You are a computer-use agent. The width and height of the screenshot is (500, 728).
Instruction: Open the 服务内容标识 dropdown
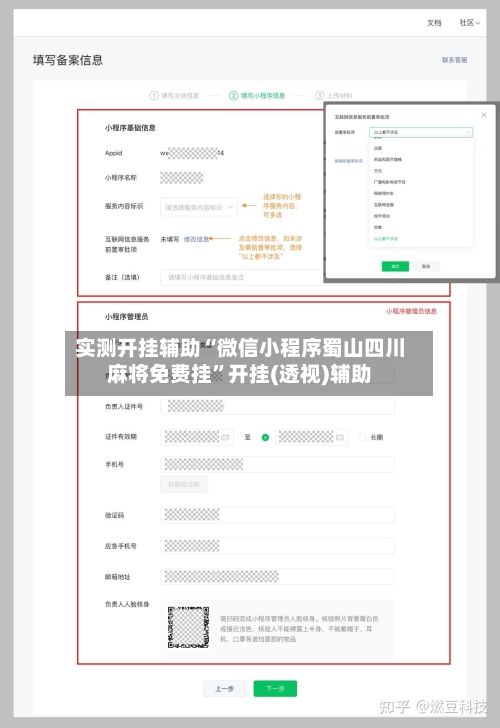pyautogui.click(x=199, y=207)
